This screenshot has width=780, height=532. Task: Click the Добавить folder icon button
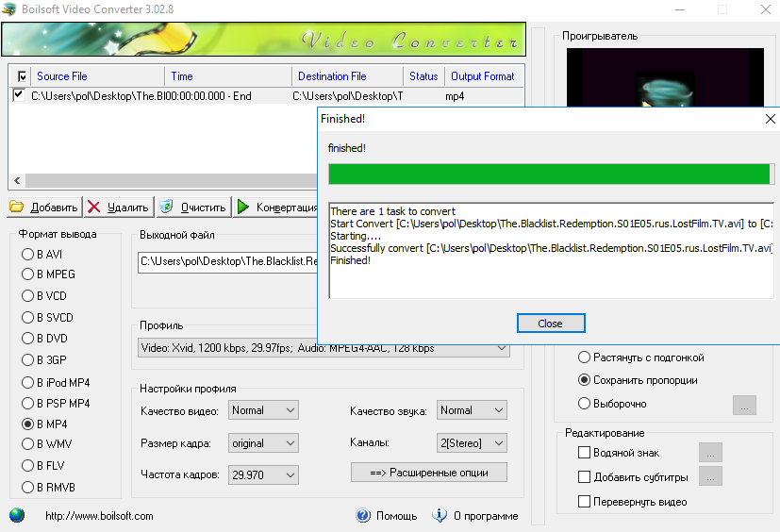(44, 207)
